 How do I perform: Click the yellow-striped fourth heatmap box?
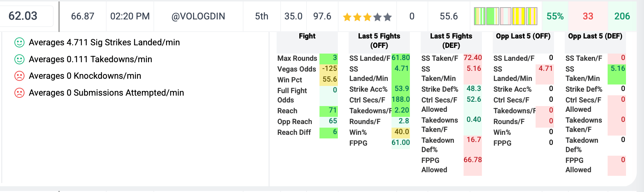click(x=518, y=16)
